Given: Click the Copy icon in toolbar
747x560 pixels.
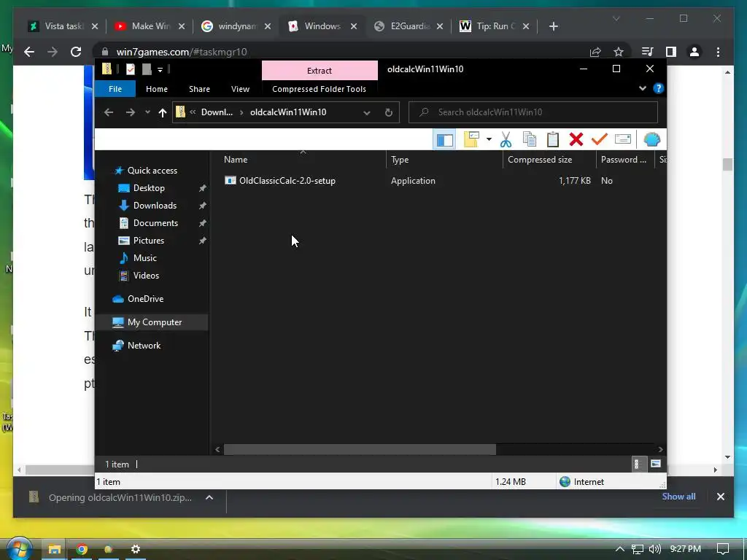Looking at the screenshot, I should tap(530, 139).
